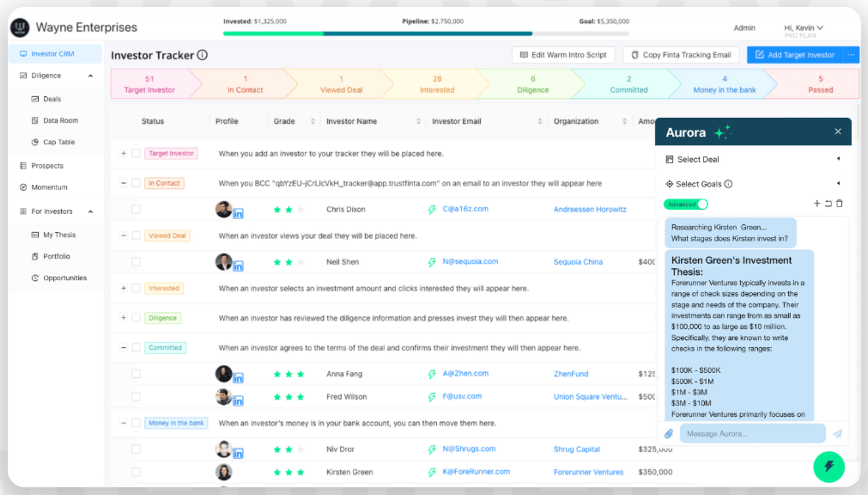Screen dimensions: 868x495
Task: Open Niv Dror's LinkedIn icon
Action: (x=238, y=454)
